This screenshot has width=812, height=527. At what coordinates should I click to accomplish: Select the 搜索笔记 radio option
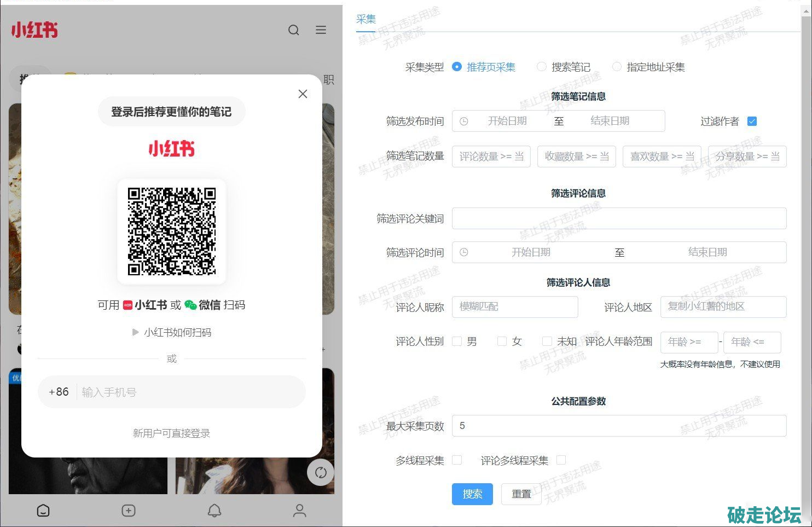(542, 67)
